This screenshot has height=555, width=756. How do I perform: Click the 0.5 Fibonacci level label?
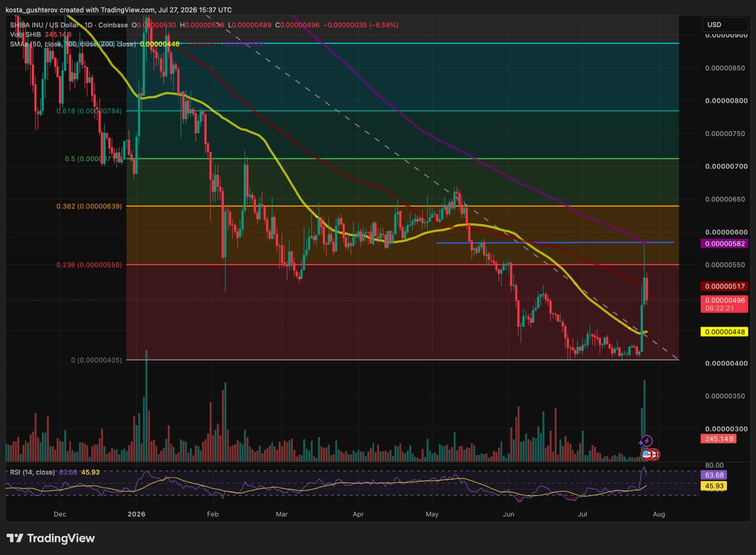94,159
